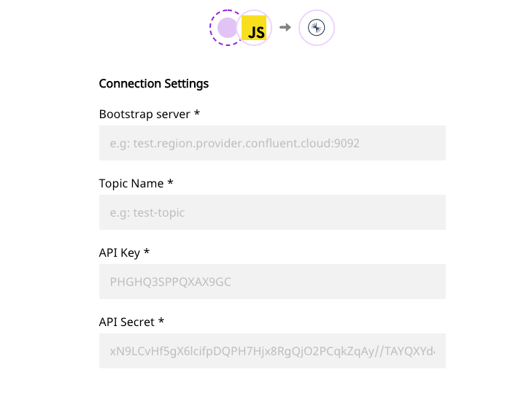Viewport: 532px width, 407px height.
Task: Click the asterisk next to Bootstrap server
Action: (197, 114)
